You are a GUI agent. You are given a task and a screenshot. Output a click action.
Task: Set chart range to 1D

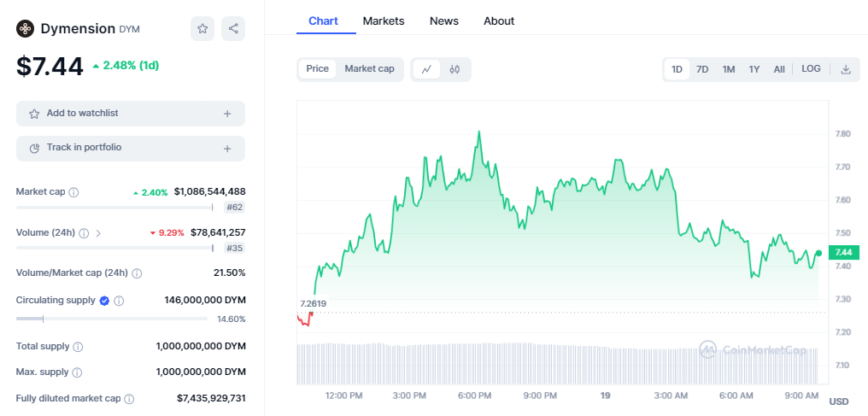(677, 69)
